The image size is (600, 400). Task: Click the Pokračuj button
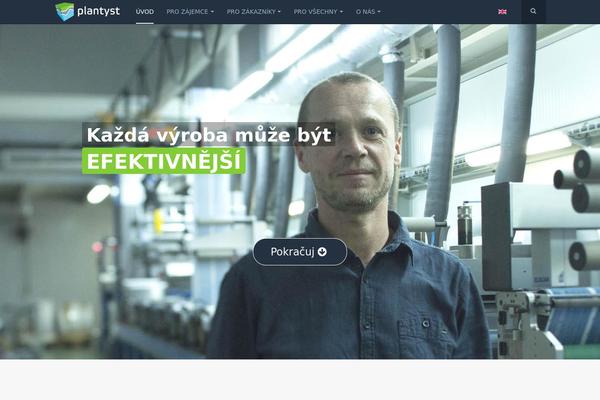(300, 252)
